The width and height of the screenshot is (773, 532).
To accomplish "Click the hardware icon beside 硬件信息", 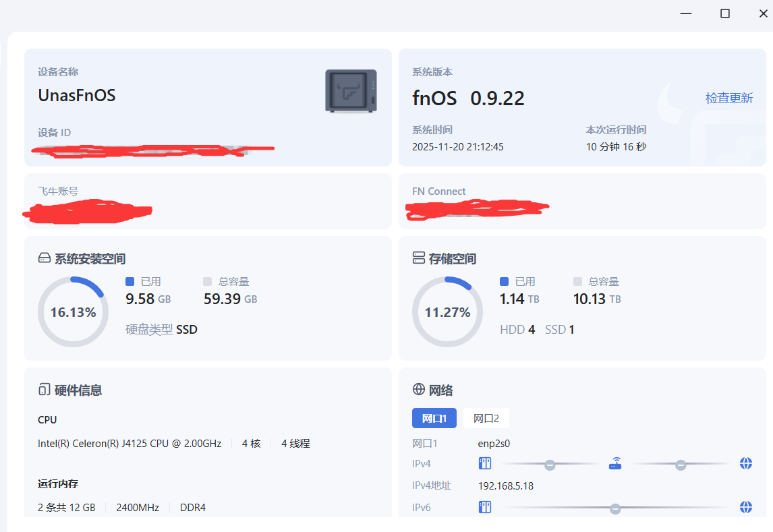I will pyautogui.click(x=44, y=389).
